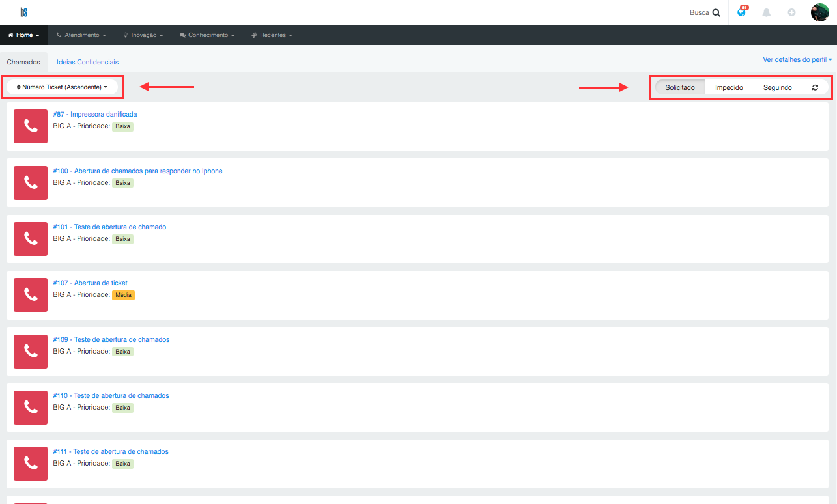Switch to the Chamados tab

[23, 62]
